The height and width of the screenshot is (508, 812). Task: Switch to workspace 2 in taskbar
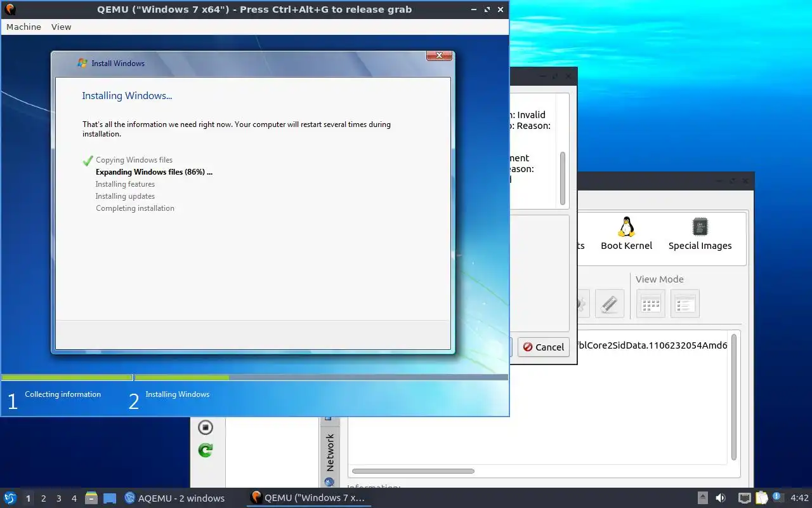tap(44, 498)
